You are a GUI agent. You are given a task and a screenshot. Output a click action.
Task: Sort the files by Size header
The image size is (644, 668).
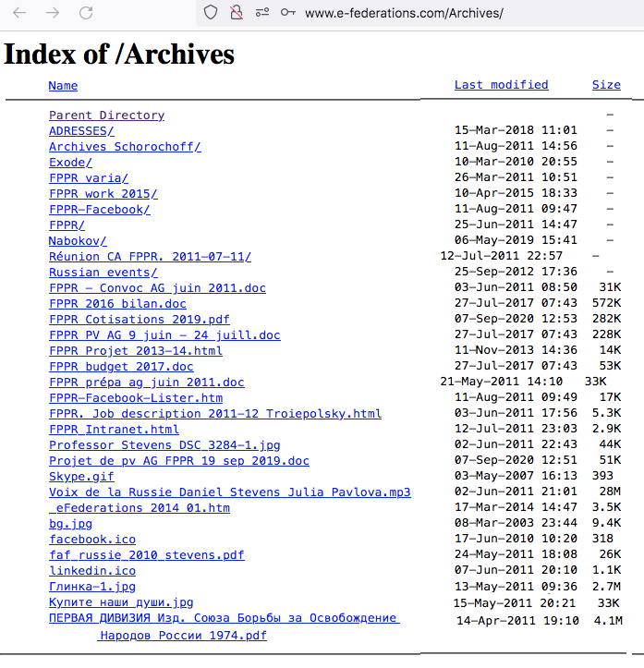[606, 85]
